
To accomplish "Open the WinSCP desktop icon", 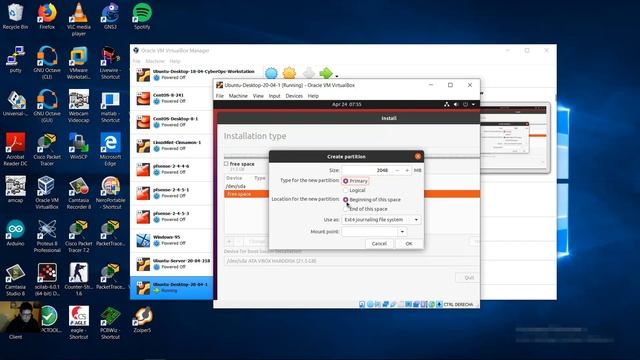I will (79, 146).
